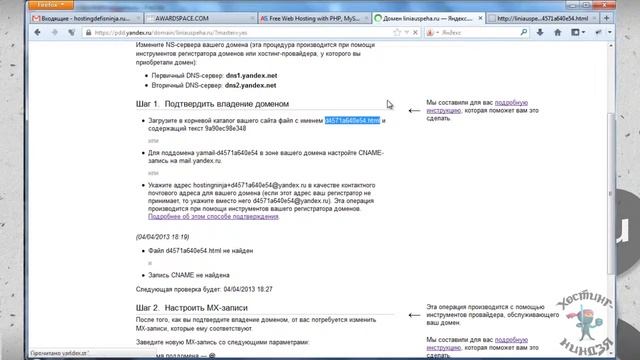Click the dns1.yandex.net server name

[x=251, y=76]
